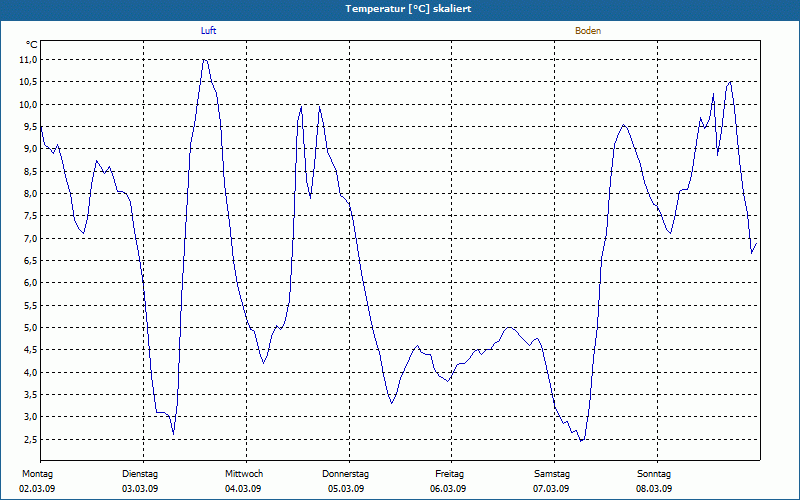Image resolution: width=800 pixels, height=500 pixels.
Task: Click the Dienstag day label
Action: 140,474
